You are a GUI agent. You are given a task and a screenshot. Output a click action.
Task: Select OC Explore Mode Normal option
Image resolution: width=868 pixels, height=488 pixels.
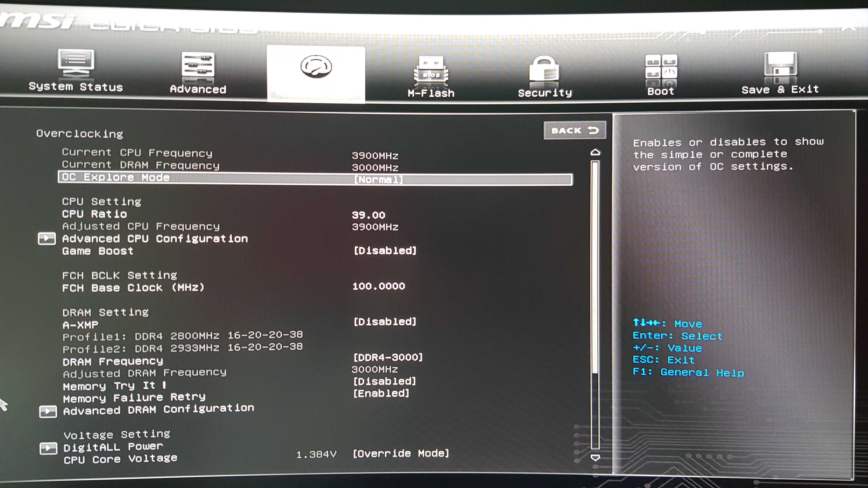(378, 179)
